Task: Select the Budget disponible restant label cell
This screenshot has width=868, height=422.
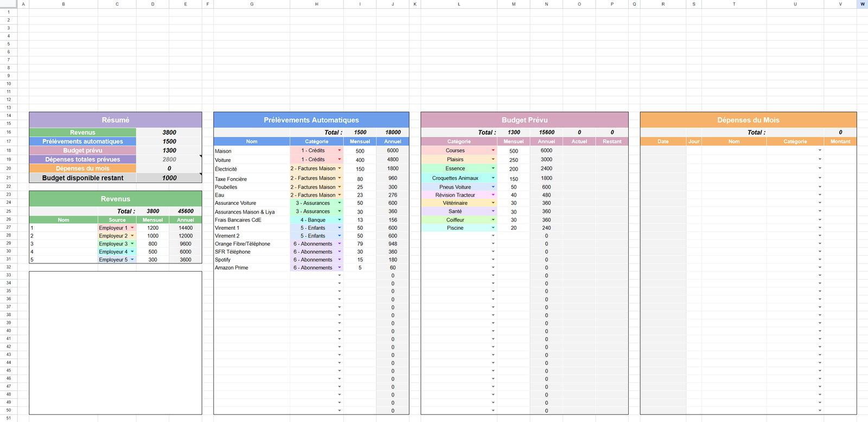Action: (82, 178)
